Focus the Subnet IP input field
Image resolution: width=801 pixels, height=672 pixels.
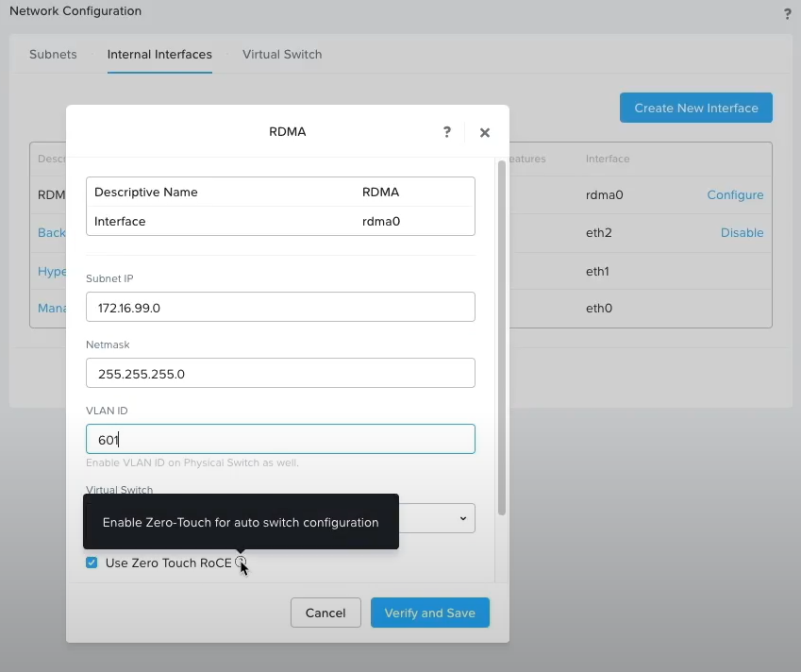coord(280,307)
